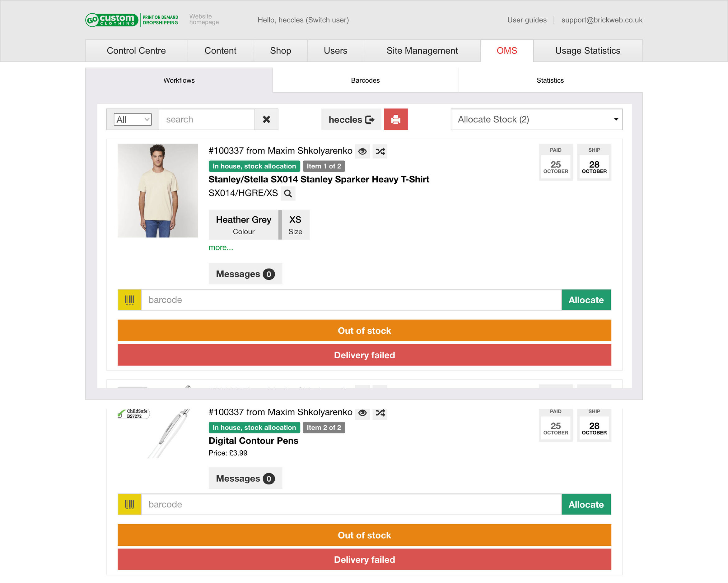The width and height of the screenshot is (728, 583).
Task: Open the Usage Statistics menu tab
Action: coord(587,51)
